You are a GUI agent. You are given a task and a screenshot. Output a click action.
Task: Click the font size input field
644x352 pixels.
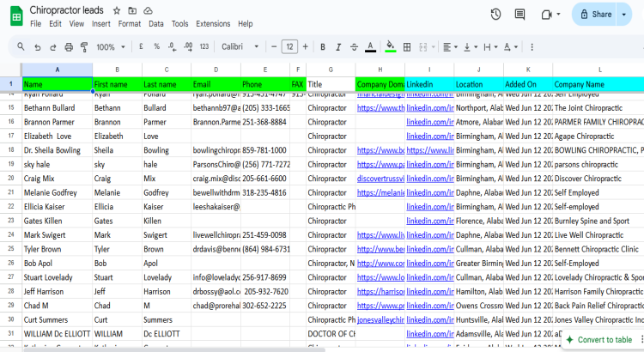tap(290, 46)
